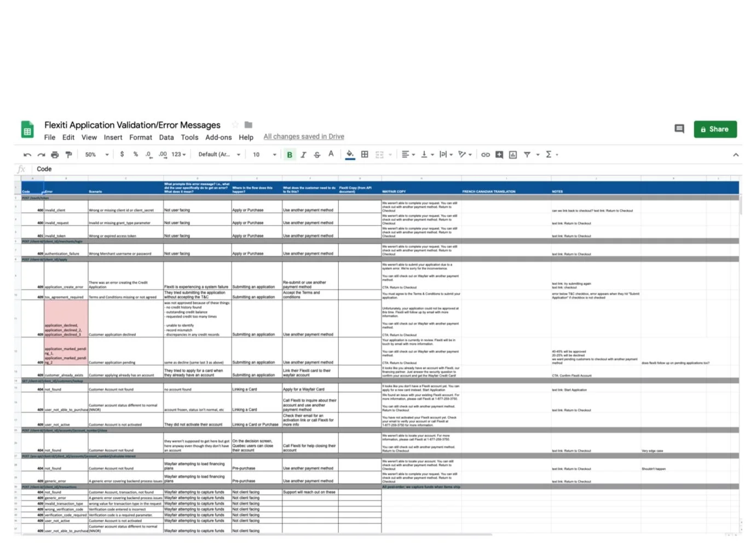The height and width of the screenshot is (552, 756).
Task: Select the WAYFAIR COPY header cell
Action: [422, 188]
